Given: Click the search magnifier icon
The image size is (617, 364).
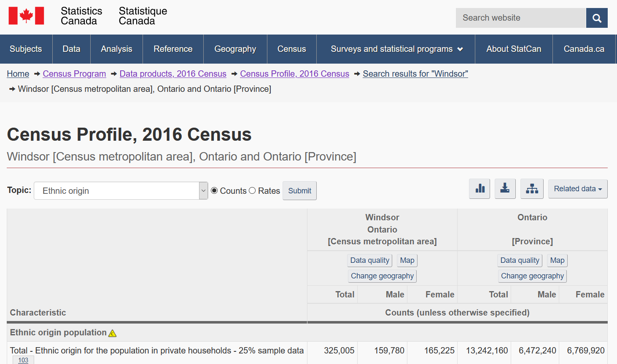Looking at the screenshot, I should [597, 18].
